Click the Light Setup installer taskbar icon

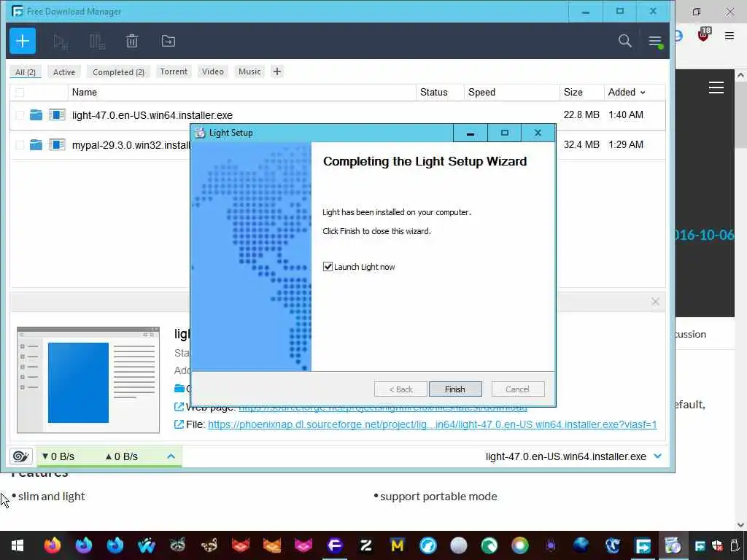point(673,545)
